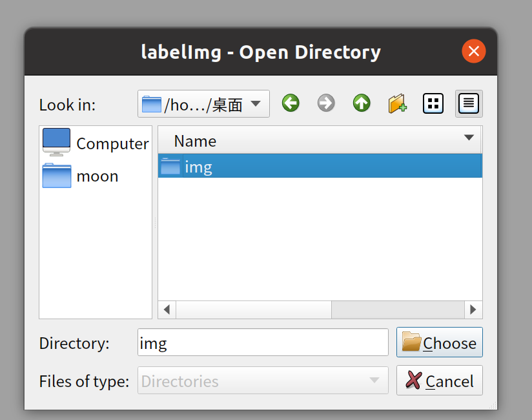Go to the parent directory

pyautogui.click(x=362, y=103)
